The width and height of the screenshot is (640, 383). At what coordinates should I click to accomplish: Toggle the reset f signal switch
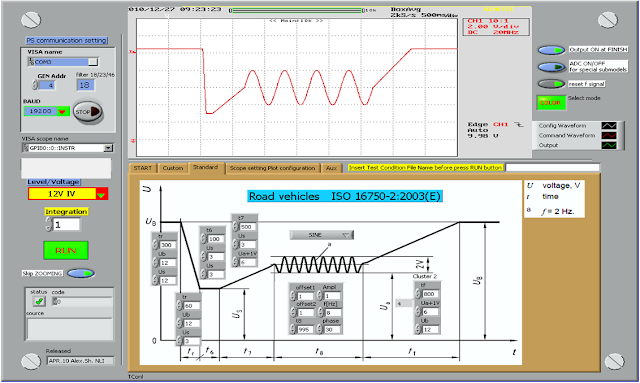[551, 84]
